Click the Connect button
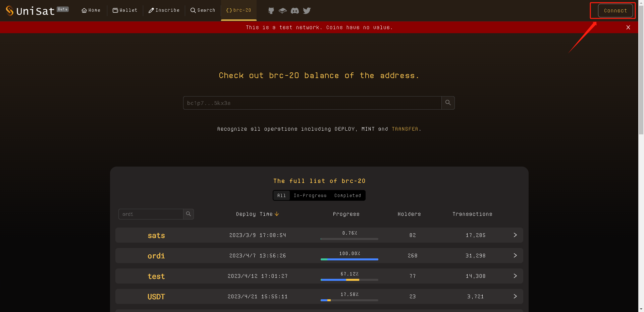 click(x=615, y=11)
